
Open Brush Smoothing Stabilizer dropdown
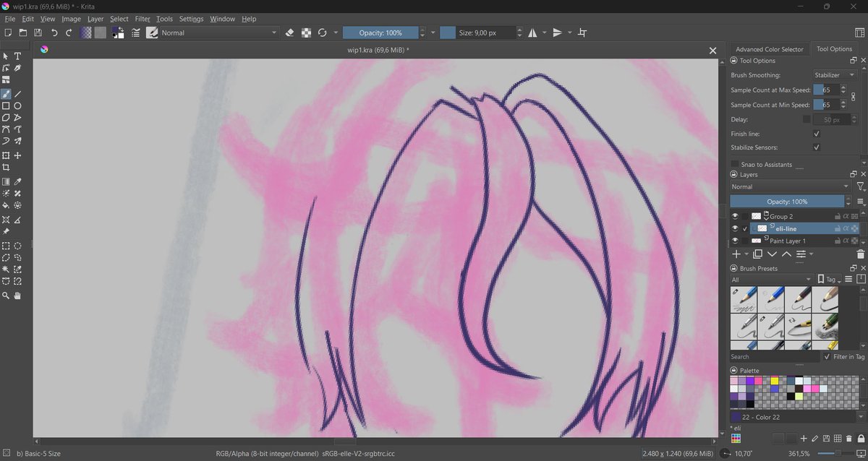click(x=834, y=75)
